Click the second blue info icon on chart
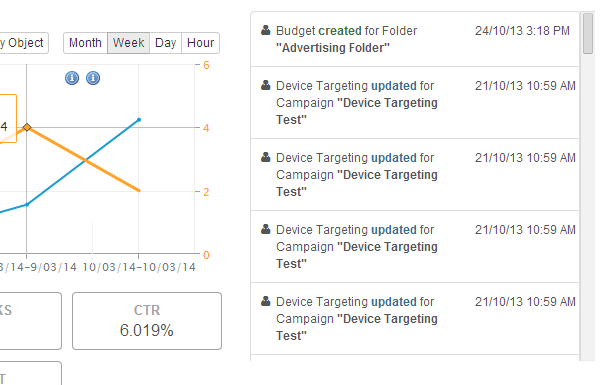 [93, 78]
